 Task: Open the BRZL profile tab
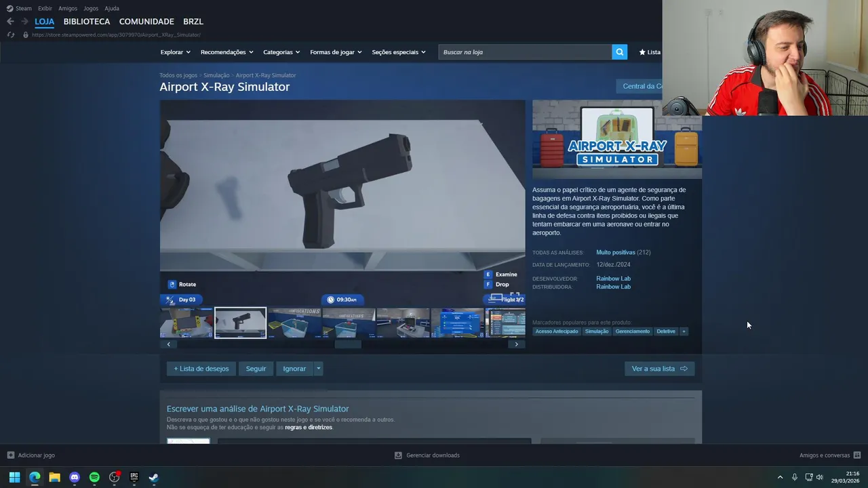click(193, 22)
